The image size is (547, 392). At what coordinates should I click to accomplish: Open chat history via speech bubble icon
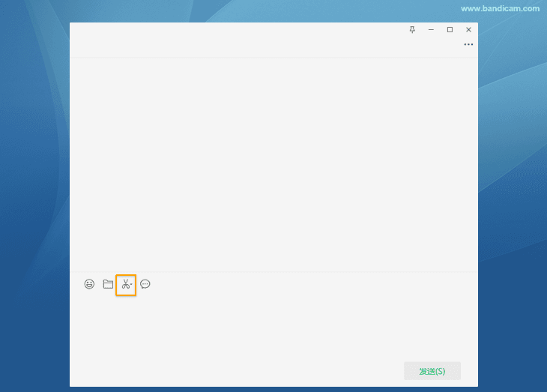[x=145, y=284]
